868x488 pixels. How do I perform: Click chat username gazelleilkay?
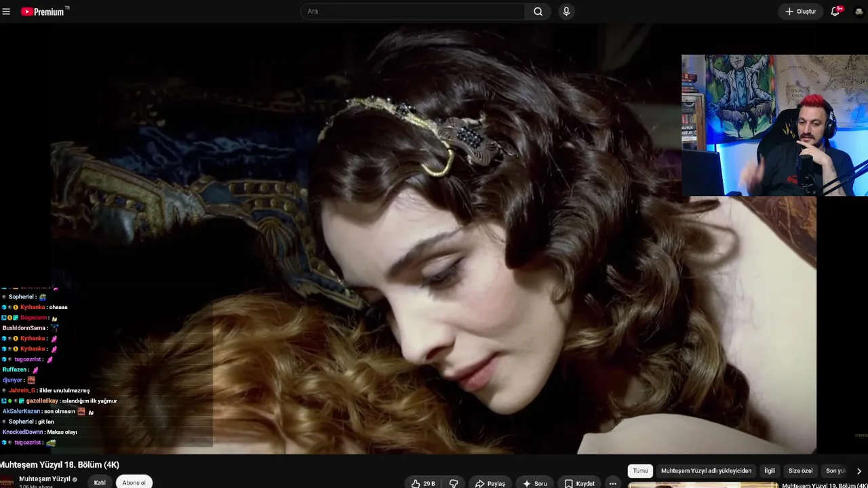pyautogui.click(x=42, y=401)
